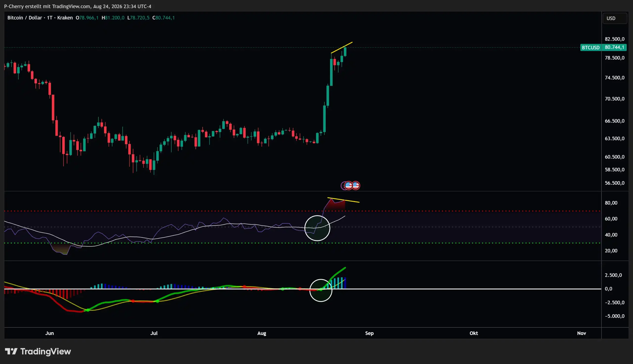633x364 pixels.
Task: Click the left US flag event icon
Action: coord(349,185)
